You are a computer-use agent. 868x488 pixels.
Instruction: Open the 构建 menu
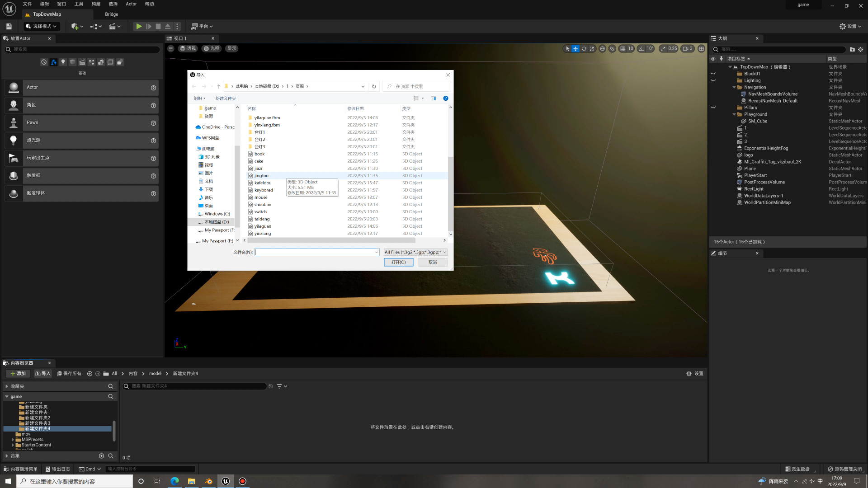[96, 4]
